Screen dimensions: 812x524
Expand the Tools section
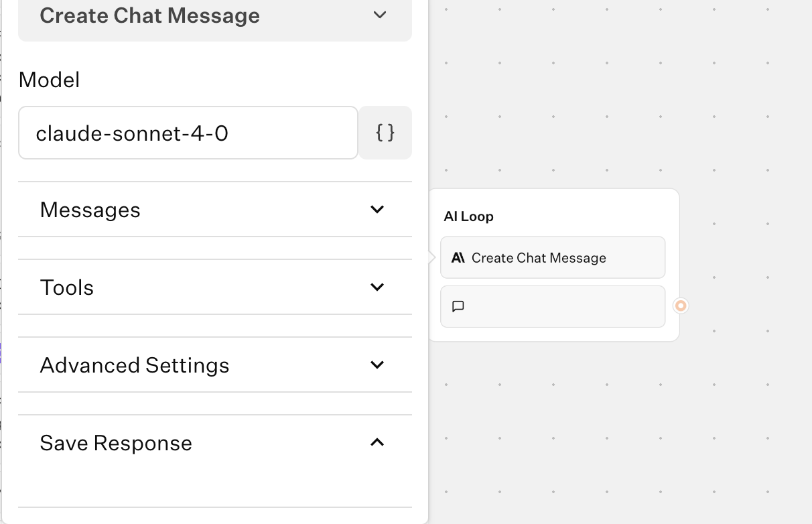(x=214, y=287)
